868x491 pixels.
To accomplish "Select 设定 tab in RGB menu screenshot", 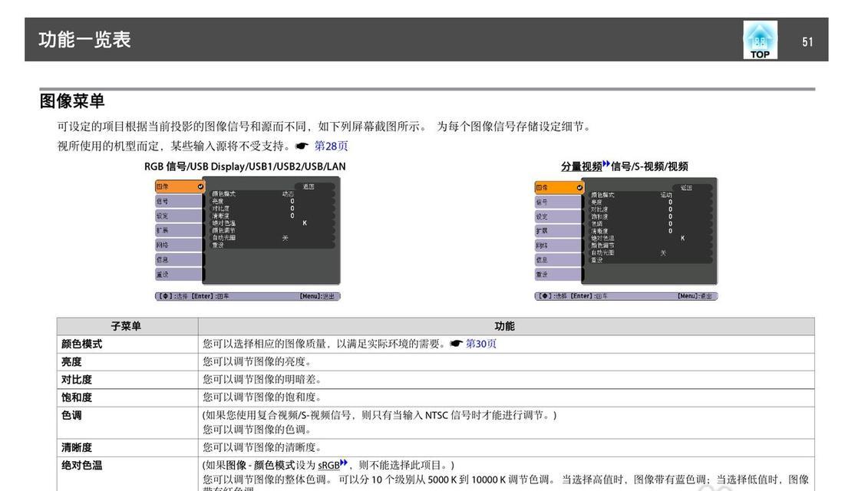I will pos(178,216).
